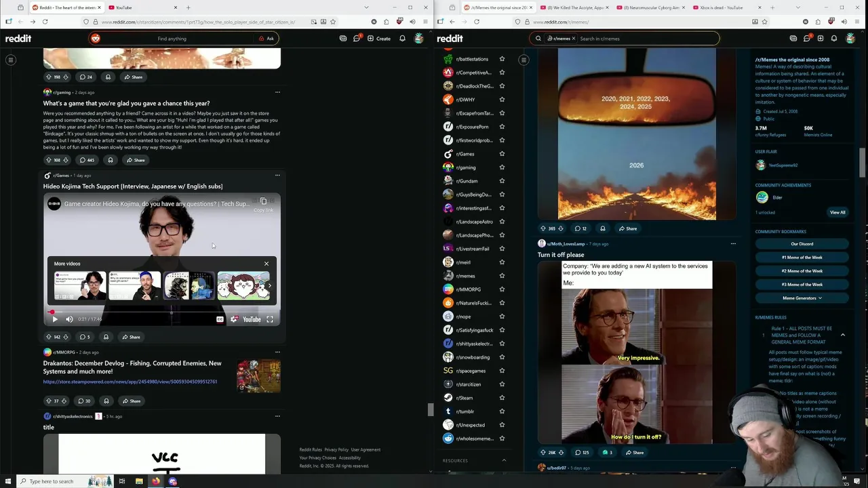Collapse Resources section in right sidebar

[x=504, y=460]
